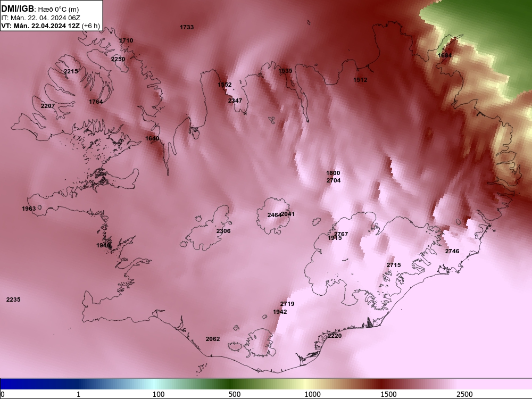This screenshot has height=399, width=532.
Task: Click the 'DMI/IGB: Hæð 0°C (m)' title text
Action: pyautogui.click(x=40, y=9)
